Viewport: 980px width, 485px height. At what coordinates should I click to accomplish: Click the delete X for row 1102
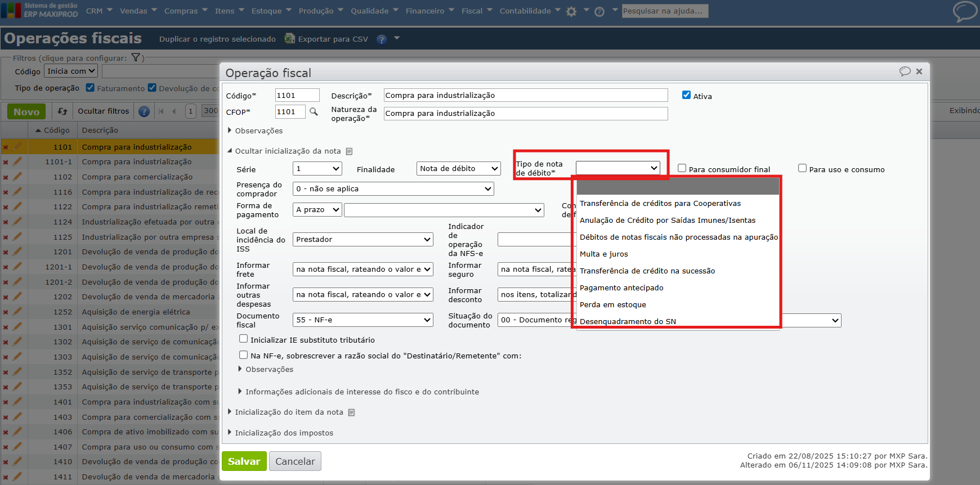(x=6, y=177)
